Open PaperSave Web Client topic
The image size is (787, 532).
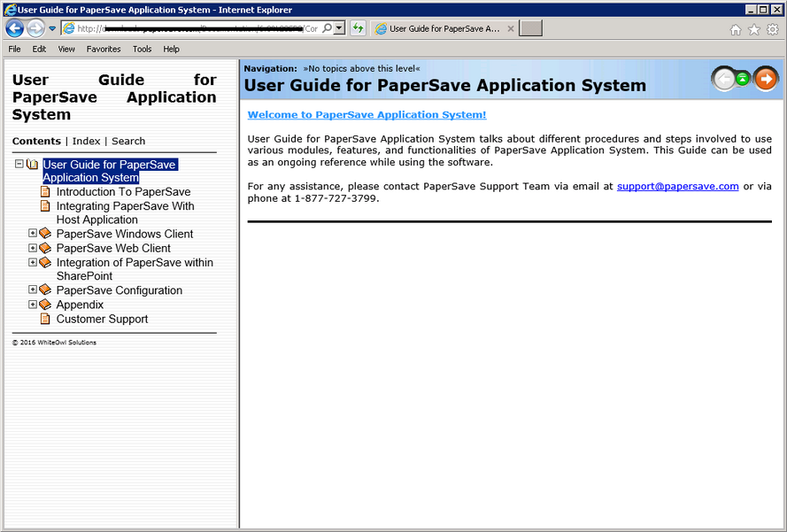tap(113, 249)
